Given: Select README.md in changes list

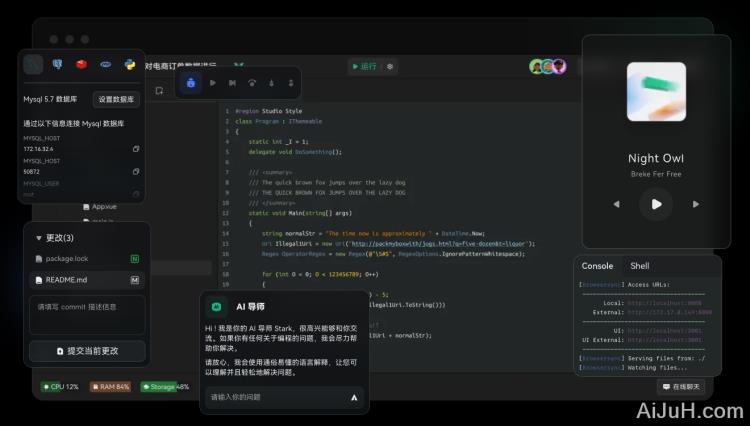Looking at the screenshot, I should tap(68, 280).
